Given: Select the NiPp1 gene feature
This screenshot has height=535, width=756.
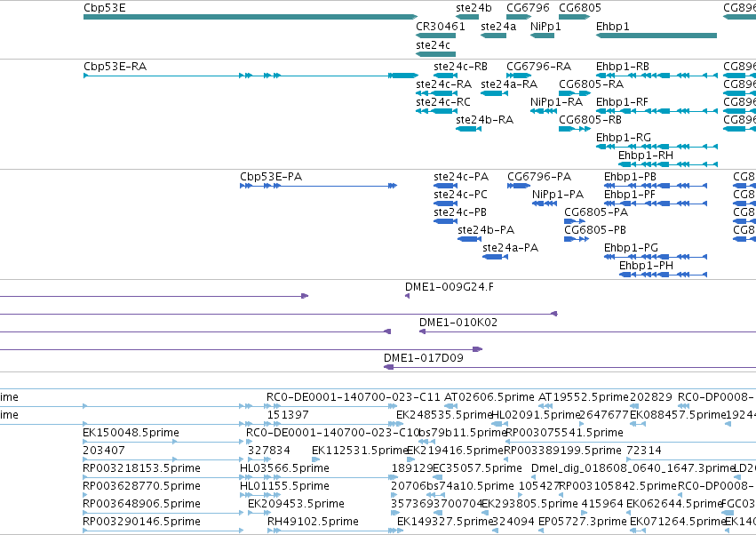Looking at the screenshot, I should click(543, 36).
